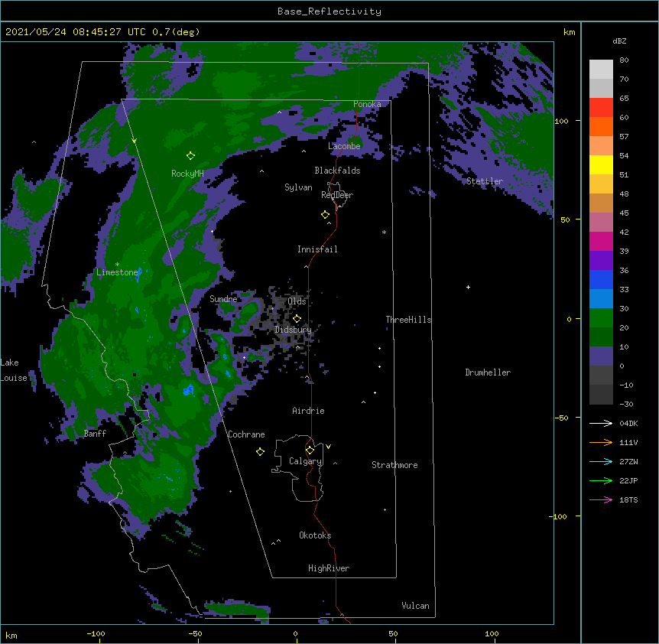Pick the dark blue swatch above 33
The image size is (659, 644).
coord(601,279)
